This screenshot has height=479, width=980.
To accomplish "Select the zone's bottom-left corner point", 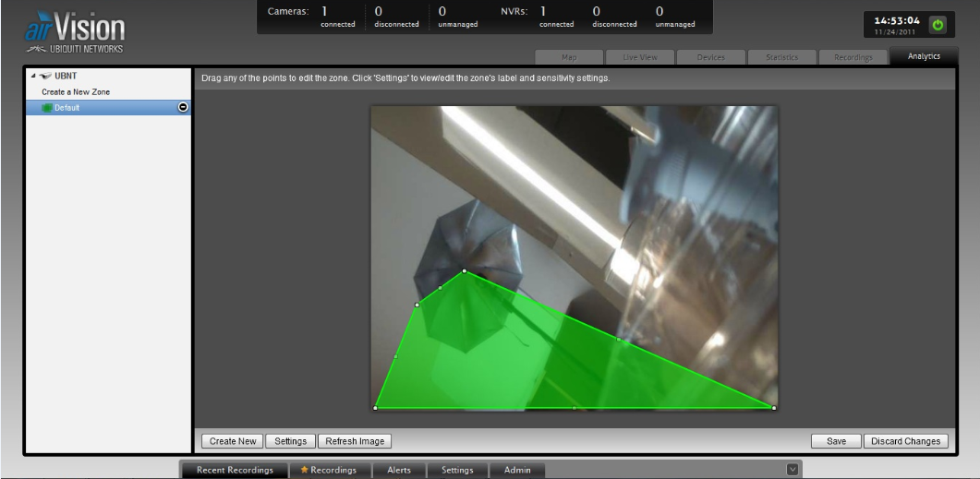I will pos(375,407).
